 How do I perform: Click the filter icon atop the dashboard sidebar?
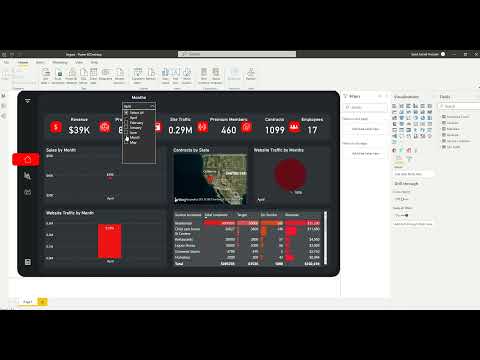28,101
